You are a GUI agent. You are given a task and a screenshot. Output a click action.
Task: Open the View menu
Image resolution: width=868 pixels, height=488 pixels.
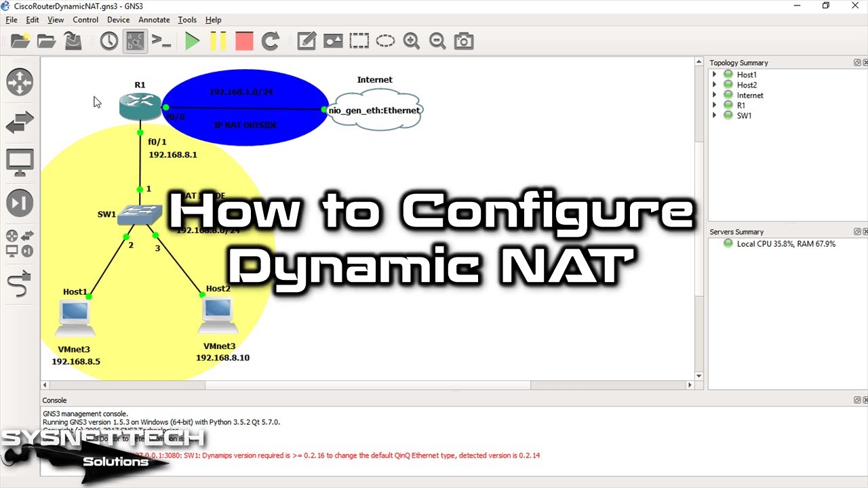pyautogui.click(x=56, y=20)
